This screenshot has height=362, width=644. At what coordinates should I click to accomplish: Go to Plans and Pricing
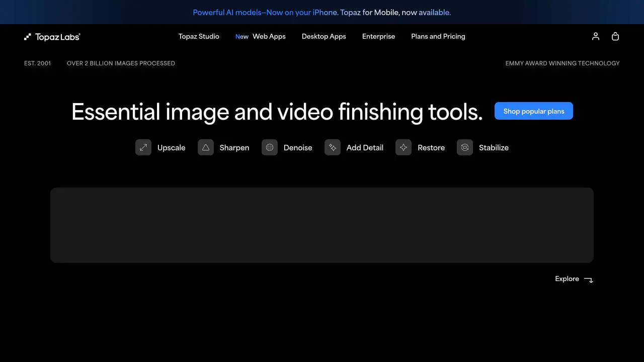[x=438, y=36]
